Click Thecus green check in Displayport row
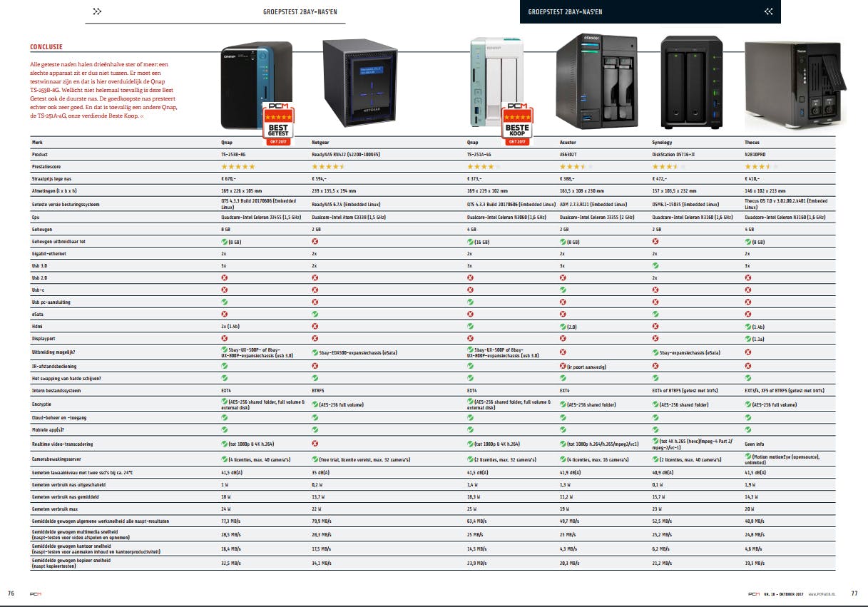 747,338
